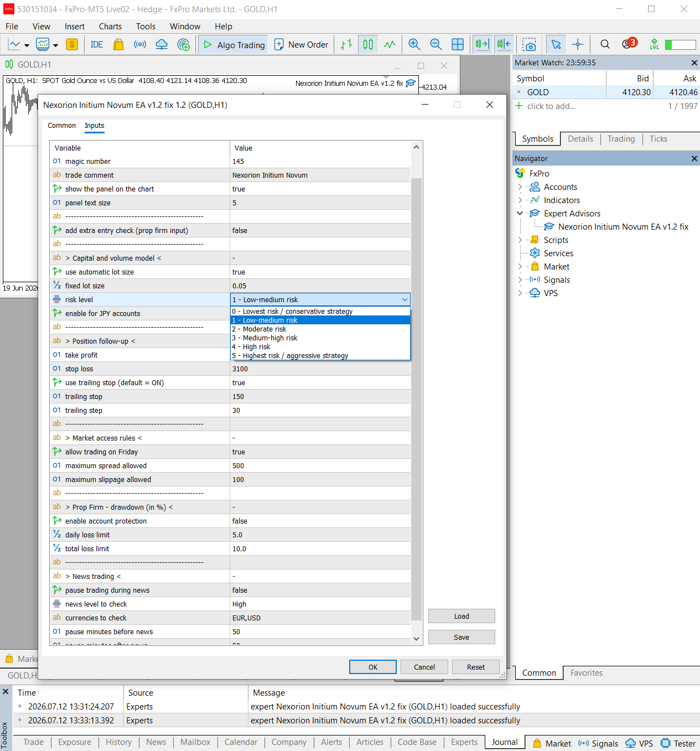Viewport: 700px width, 751px height.
Task: Toggle 'pause trading during news' value false
Action: [320, 590]
